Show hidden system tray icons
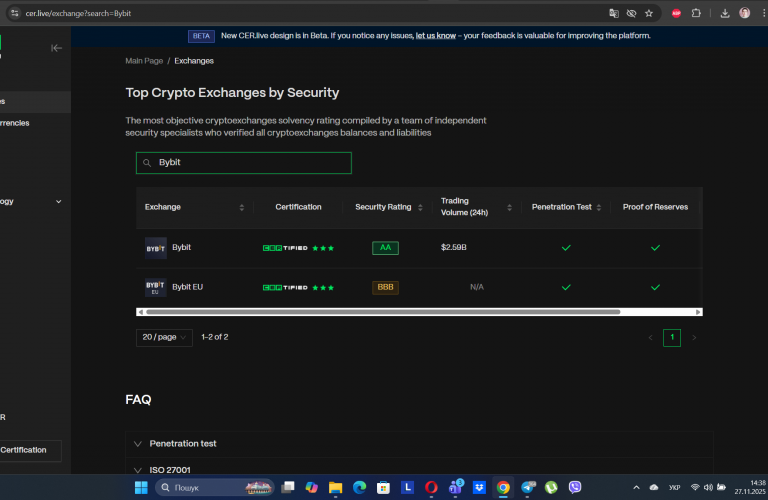 [636, 487]
